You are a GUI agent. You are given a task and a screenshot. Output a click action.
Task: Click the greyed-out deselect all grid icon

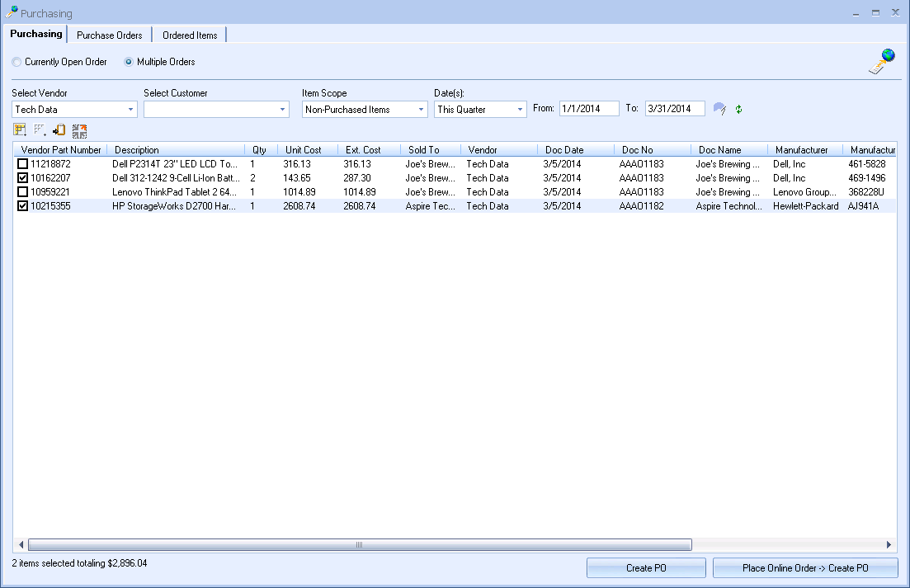[x=40, y=130]
